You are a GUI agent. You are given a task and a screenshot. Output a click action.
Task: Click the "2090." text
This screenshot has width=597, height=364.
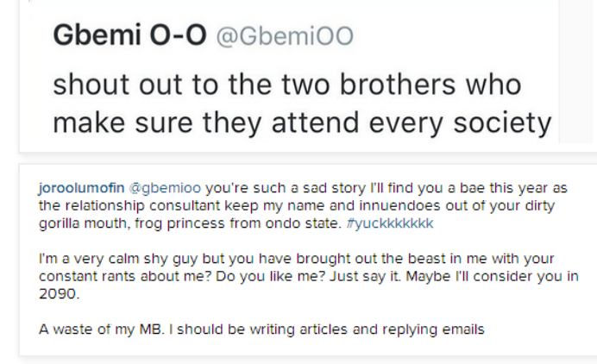click(59, 293)
